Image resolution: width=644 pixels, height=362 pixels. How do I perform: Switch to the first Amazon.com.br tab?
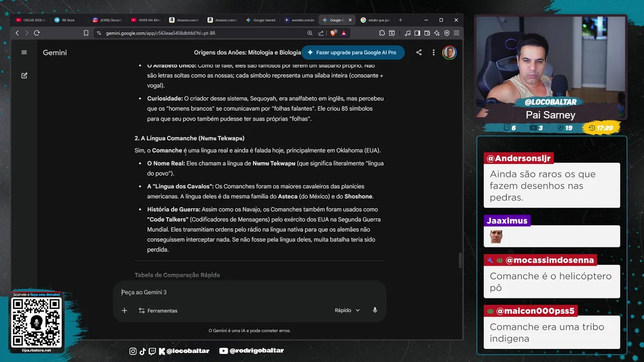pyautogui.click(x=185, y=20)
